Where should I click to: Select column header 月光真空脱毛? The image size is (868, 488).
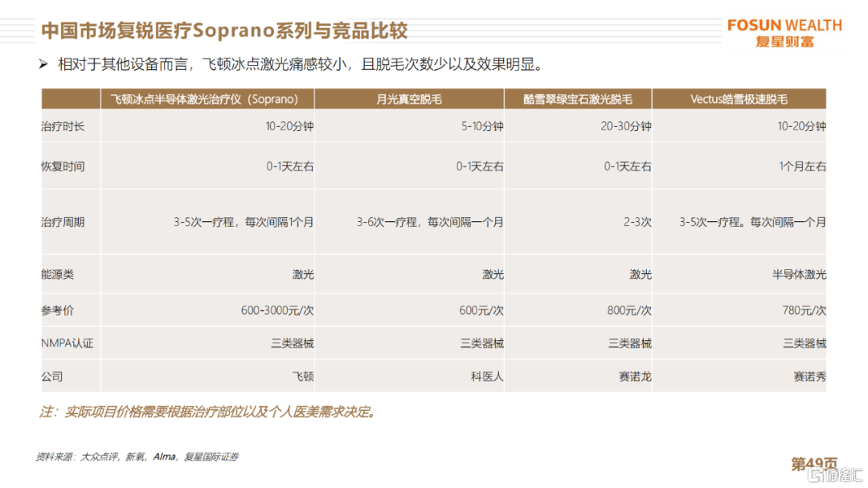click(x=409, y=99)
